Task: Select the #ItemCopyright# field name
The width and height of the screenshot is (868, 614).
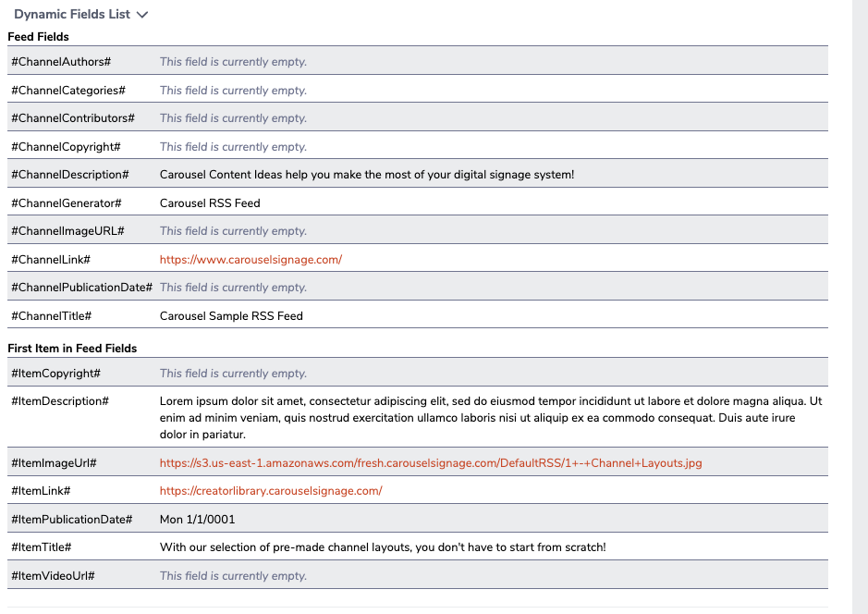Action: coord(55,374)
